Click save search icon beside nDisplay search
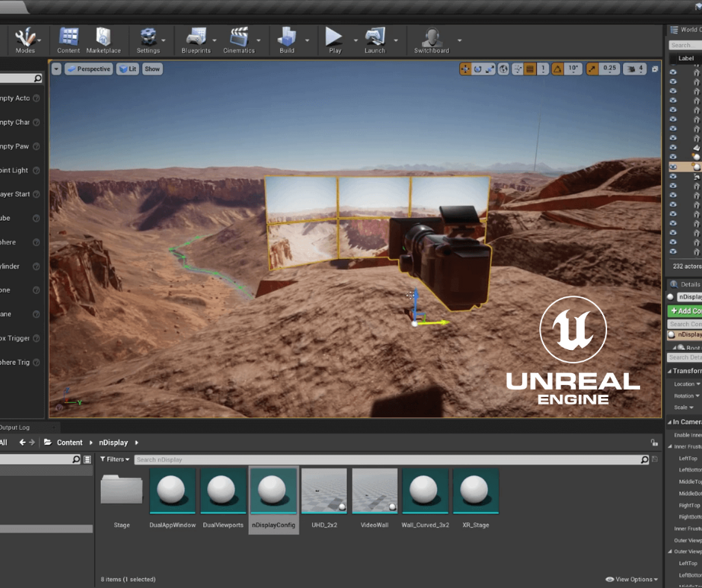 tap(654, 459)
